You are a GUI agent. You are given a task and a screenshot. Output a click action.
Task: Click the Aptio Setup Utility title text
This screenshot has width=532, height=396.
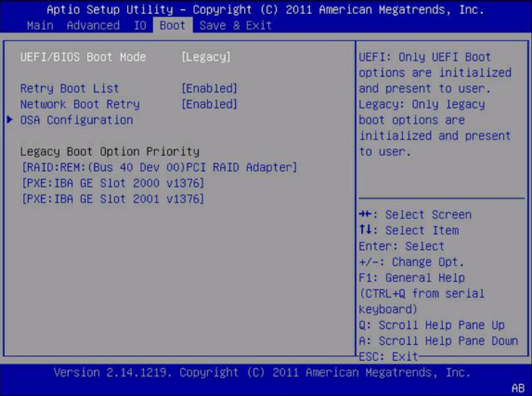click(265, 9)
